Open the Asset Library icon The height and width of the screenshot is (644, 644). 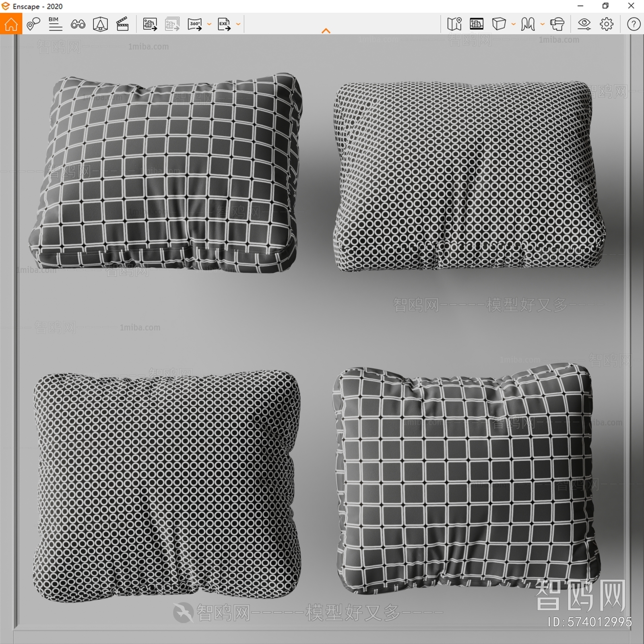pyautogui.click(x=477, y=24)
